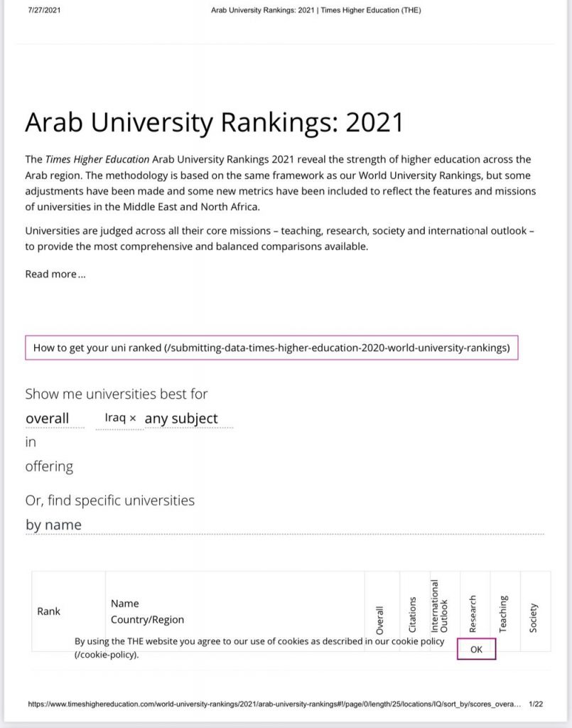
Task: Open How to get your uni ranked
Action: coord(271,348)
